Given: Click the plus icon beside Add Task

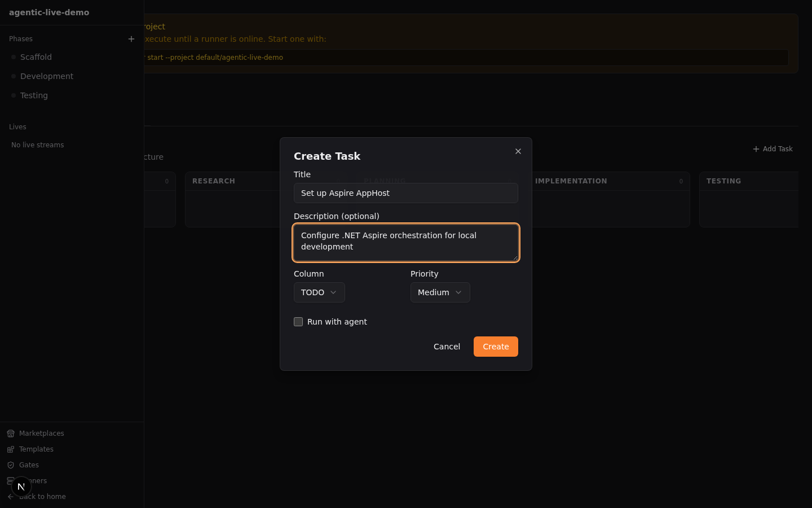Looking at the screenshot, I should [x=756, y=149].
